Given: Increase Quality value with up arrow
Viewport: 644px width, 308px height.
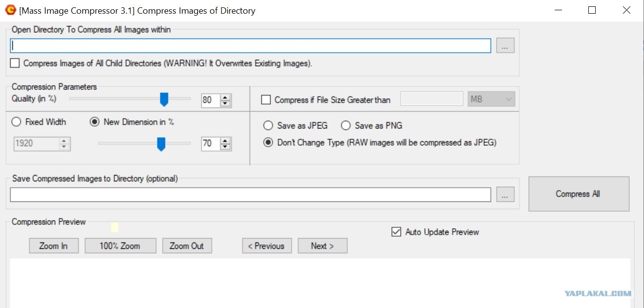Looking at the screenshot, I should coord(225,97).
